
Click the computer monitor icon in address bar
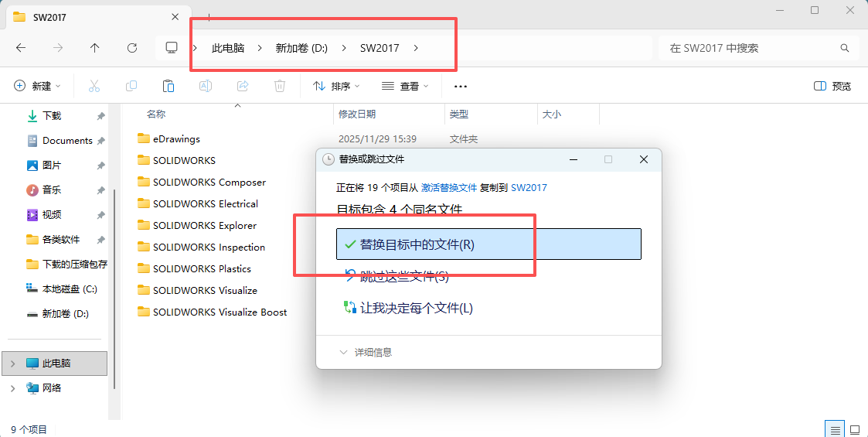click(x=172, y=48)
